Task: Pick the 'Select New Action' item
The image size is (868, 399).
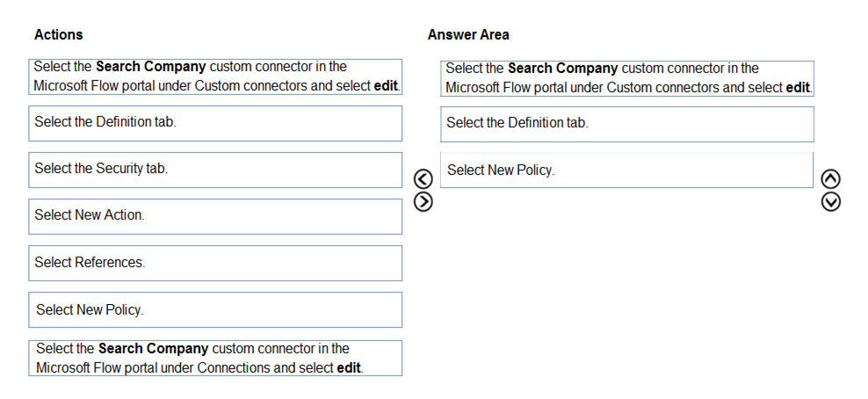Action: coord(215,216)
